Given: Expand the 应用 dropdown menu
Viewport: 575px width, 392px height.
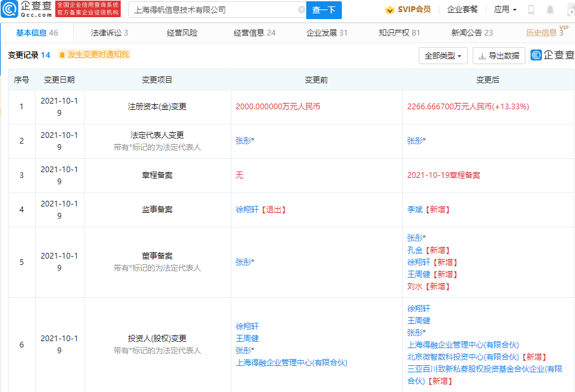Looking at the screenshot, I should click(x=505, y=10).
